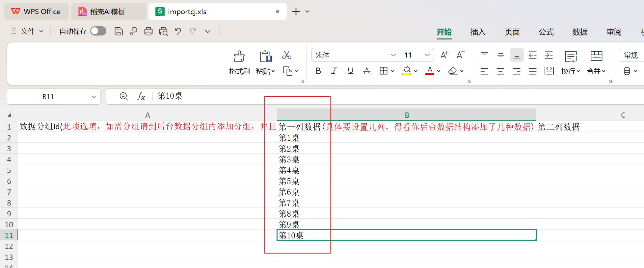Switch to the 审阅 Review tab
Viewport: 644px width, 268px height.
614,32
